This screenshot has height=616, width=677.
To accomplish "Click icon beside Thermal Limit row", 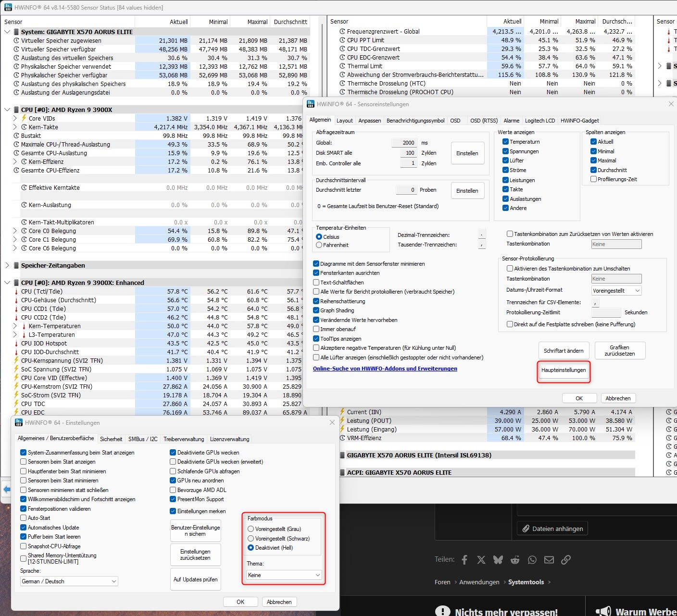I will point(342,66).
